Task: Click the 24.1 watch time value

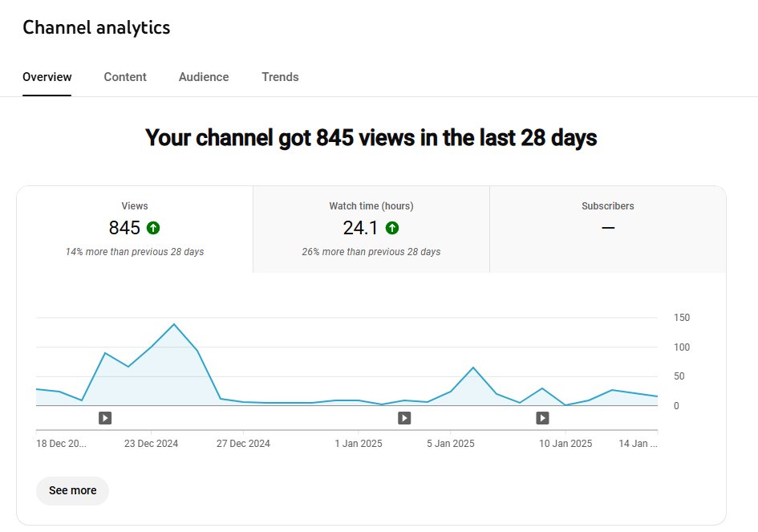Action: (360, 228)
